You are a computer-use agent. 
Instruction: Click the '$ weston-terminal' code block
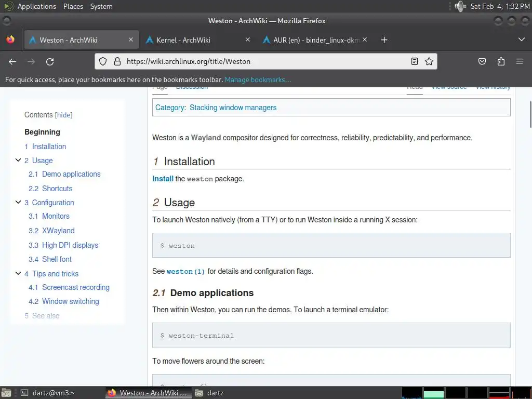pos(331,335)
